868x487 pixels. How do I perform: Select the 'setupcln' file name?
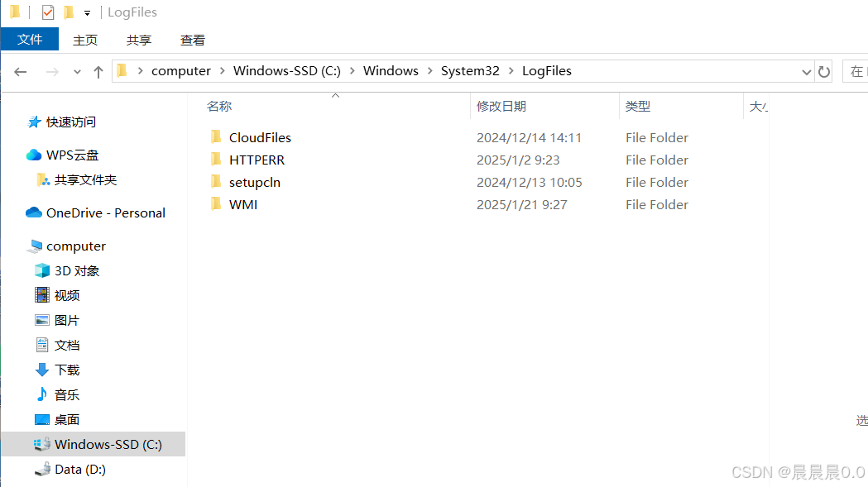coord(255,183)
